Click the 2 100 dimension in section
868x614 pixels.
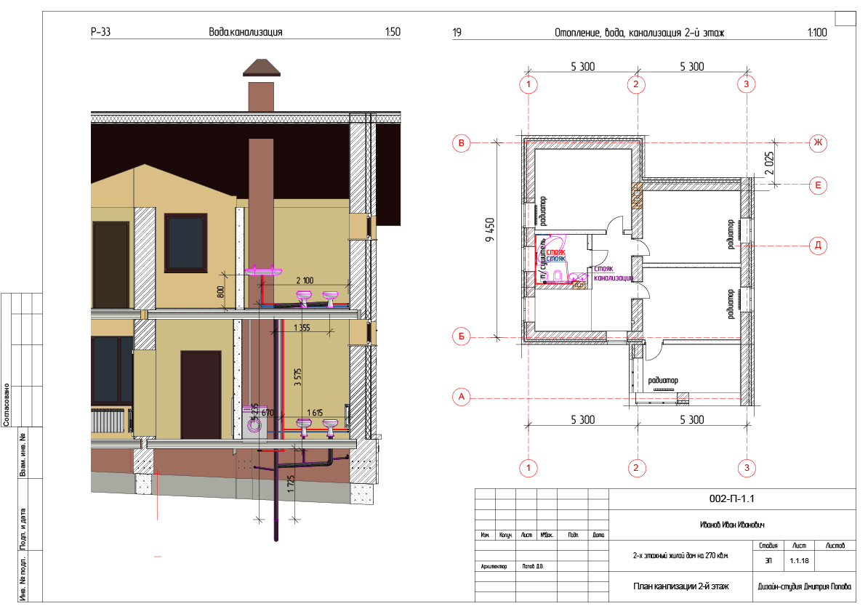coord(305,280)
